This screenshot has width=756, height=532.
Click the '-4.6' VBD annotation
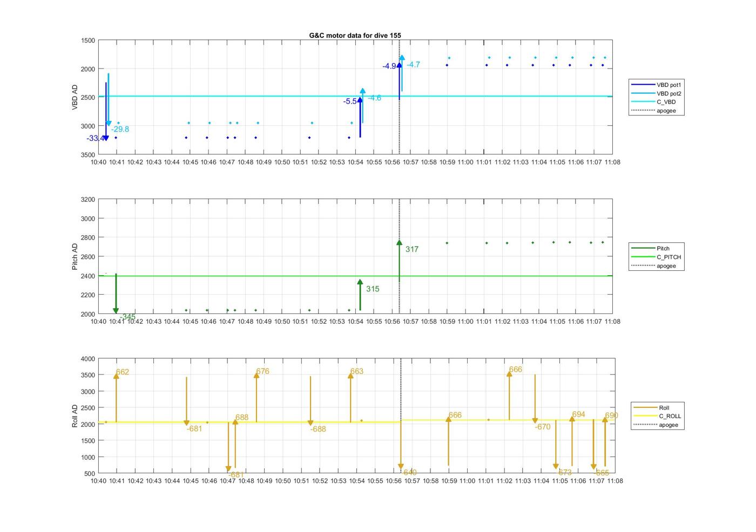pyautogui.click(x=374, y=98)
